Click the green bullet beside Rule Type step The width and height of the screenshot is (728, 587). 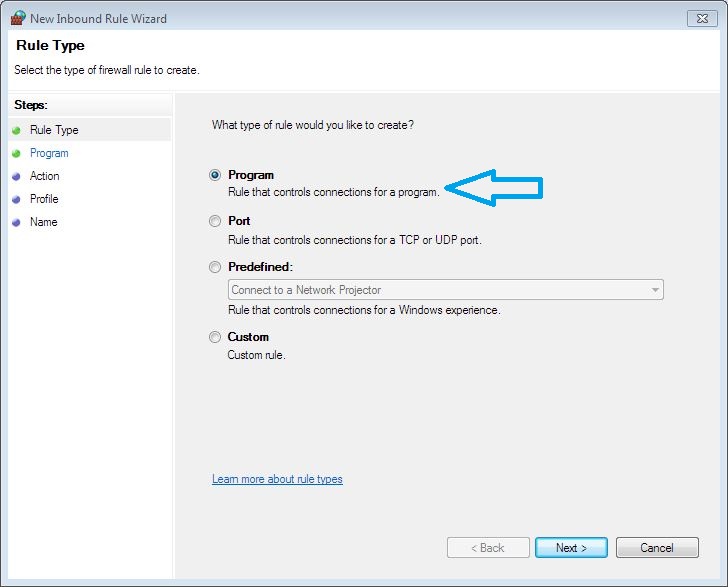point(16,130)
